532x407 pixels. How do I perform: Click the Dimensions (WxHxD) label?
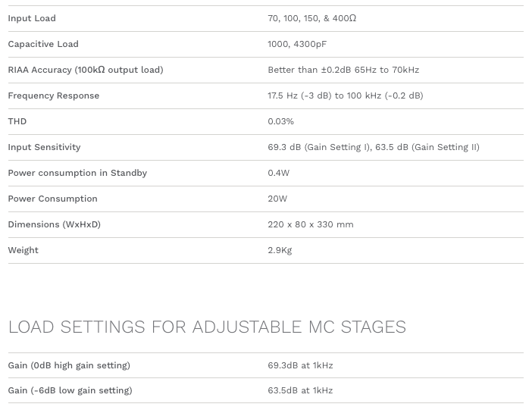(x=55, y=224)
